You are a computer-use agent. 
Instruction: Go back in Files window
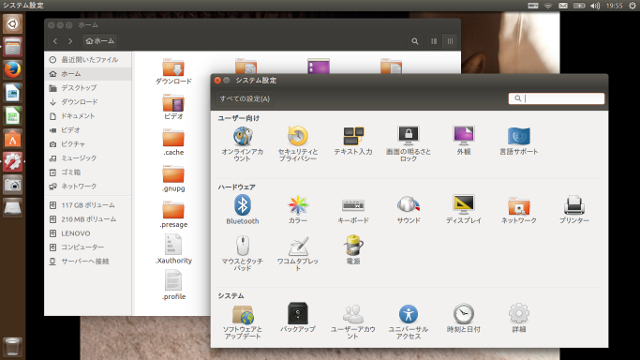coord(55,41)
